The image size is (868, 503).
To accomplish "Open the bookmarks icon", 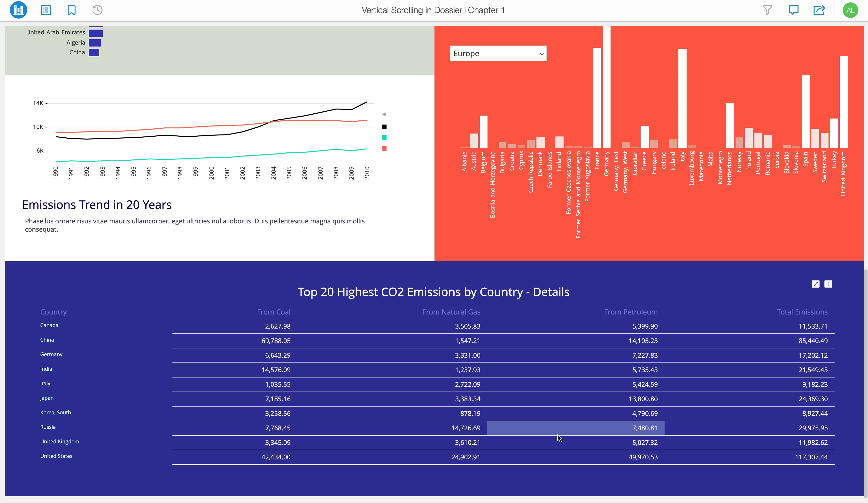I will coord(71,10).
